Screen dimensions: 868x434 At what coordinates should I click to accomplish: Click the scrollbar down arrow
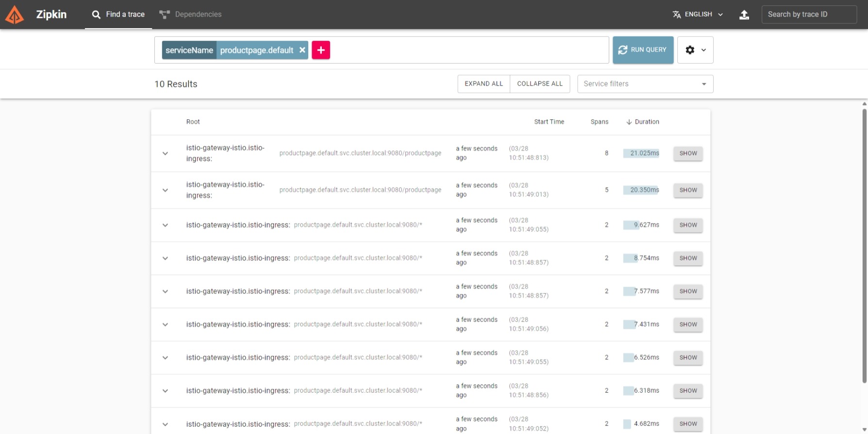pyautogui.click(x=864, y=430)
